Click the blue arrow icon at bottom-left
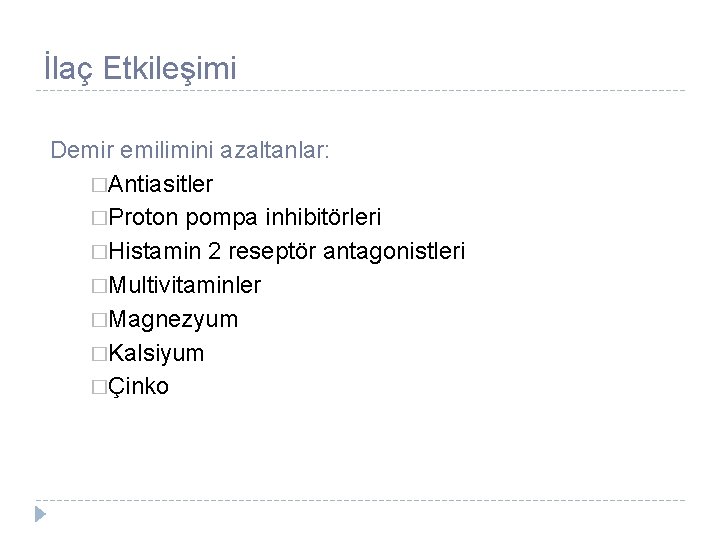720x540 pixels. tap(39, 515)
